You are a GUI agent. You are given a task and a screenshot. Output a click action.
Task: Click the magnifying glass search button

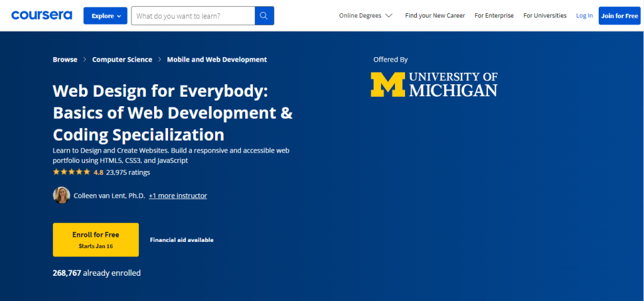(264, 16)
